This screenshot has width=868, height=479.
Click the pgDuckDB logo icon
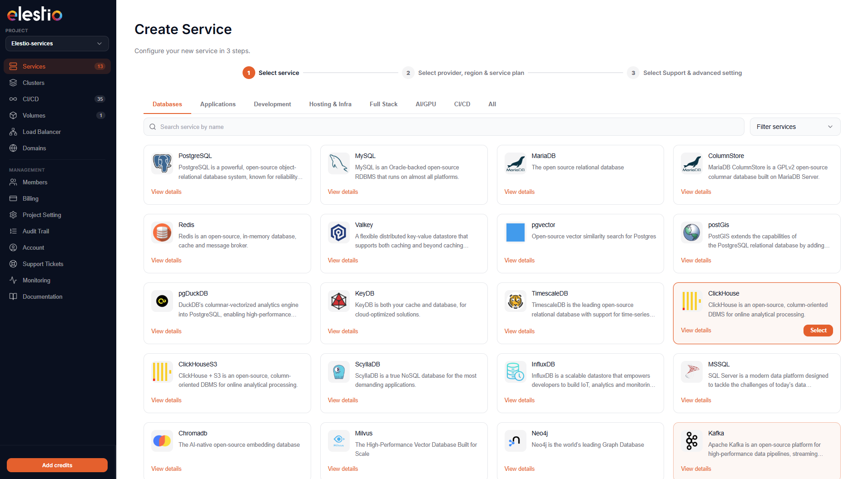(x=162, y=301)
